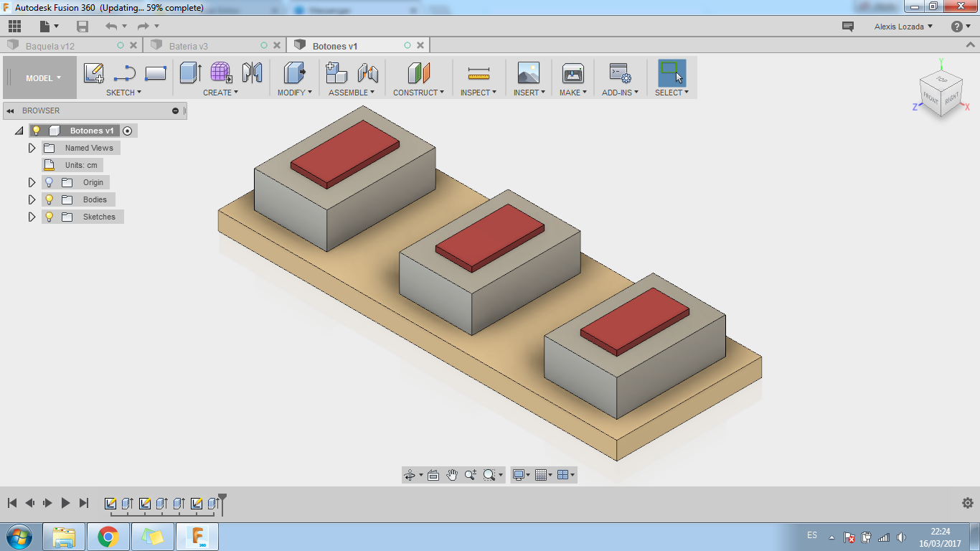Activate the window Select tool icon

point(672,73)
